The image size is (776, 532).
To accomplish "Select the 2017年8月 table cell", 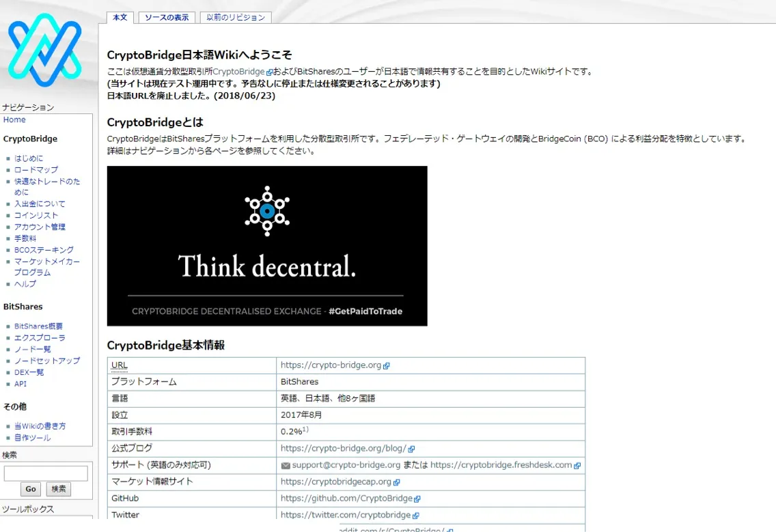I will coord(430,415).
